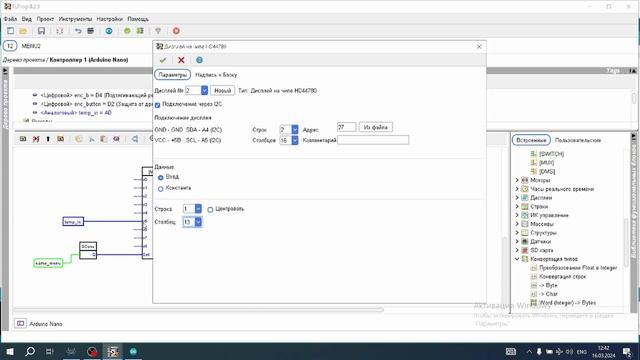Select the Вход radio button
Screen dimensions: 640x360
tap(160, 178)
